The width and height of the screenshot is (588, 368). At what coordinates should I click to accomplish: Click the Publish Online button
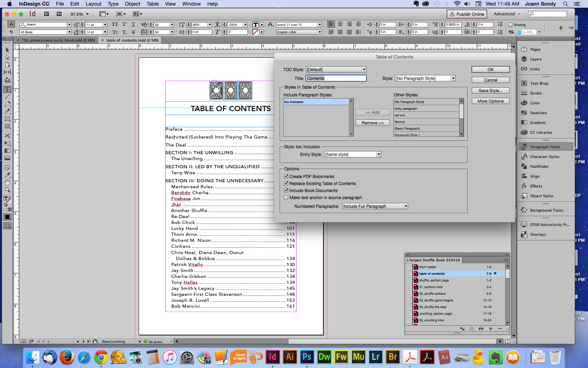[467, 14]
